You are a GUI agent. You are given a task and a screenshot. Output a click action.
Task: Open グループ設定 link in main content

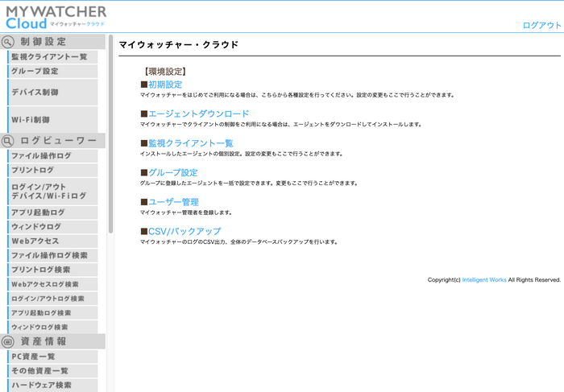[x=172, y=172]
